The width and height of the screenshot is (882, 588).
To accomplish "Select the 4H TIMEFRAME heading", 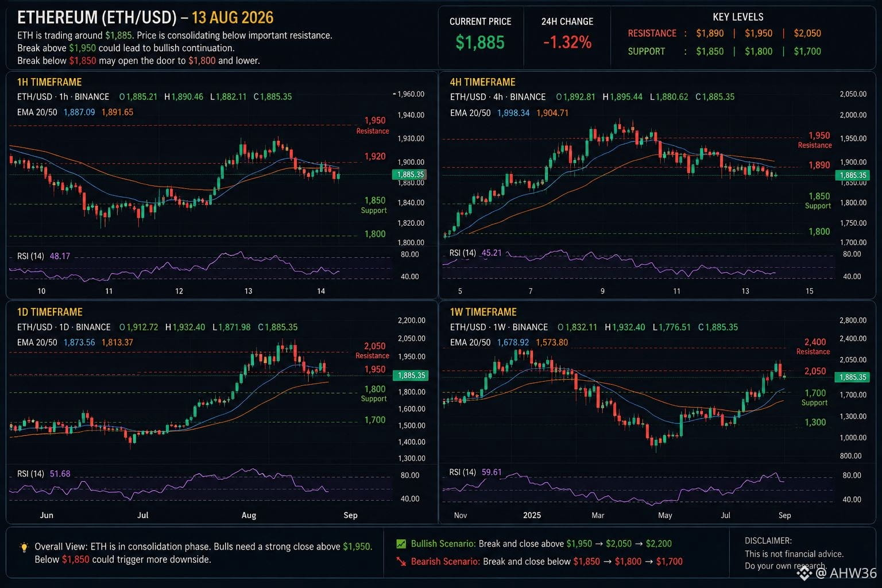I will (x=482, y=82).
